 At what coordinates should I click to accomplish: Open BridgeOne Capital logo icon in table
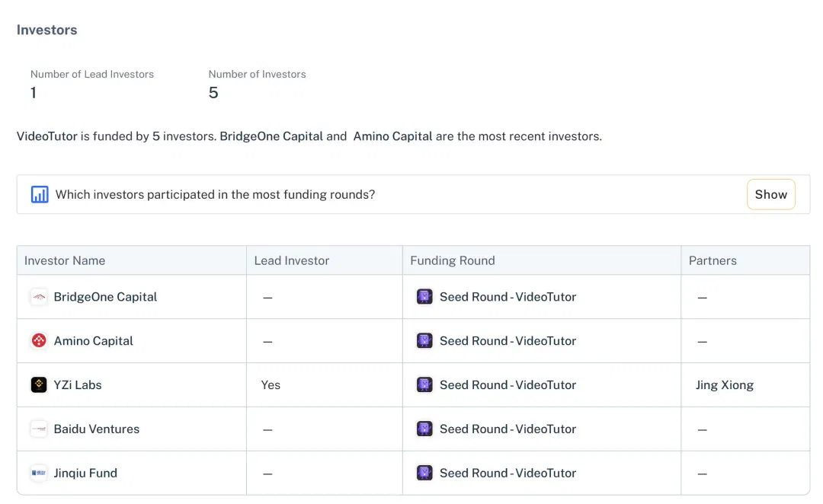(39, 297)
